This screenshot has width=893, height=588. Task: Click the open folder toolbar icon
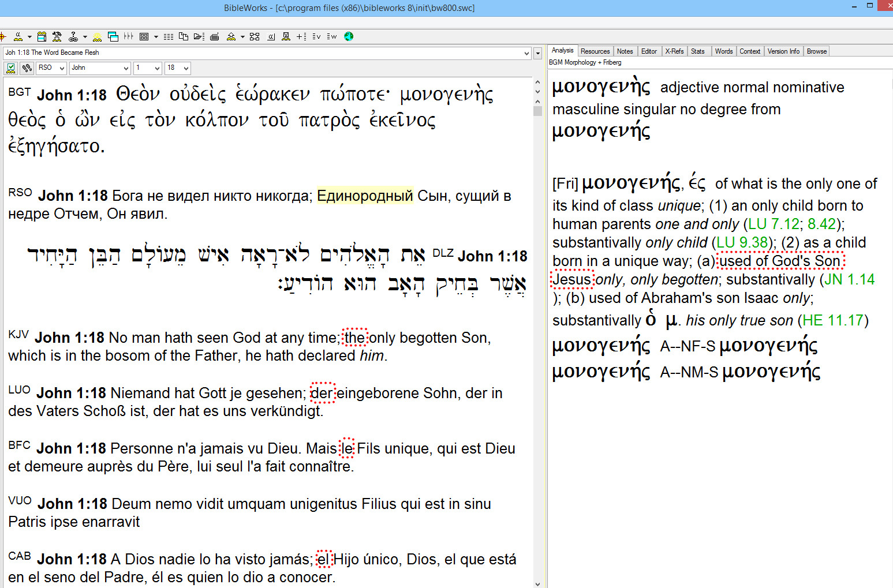pos(199,36)
